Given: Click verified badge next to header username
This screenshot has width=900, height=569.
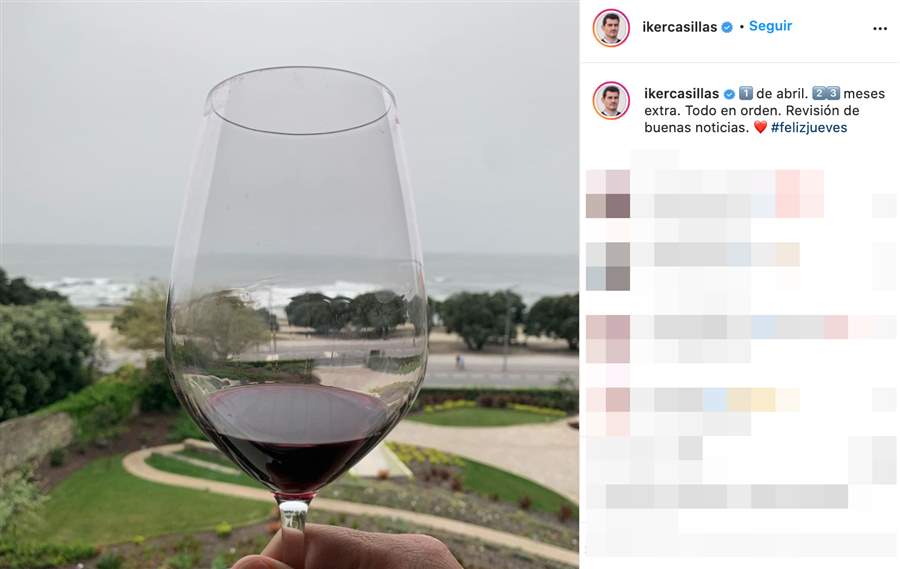Looking at the screenshot, I should point(727,27).
